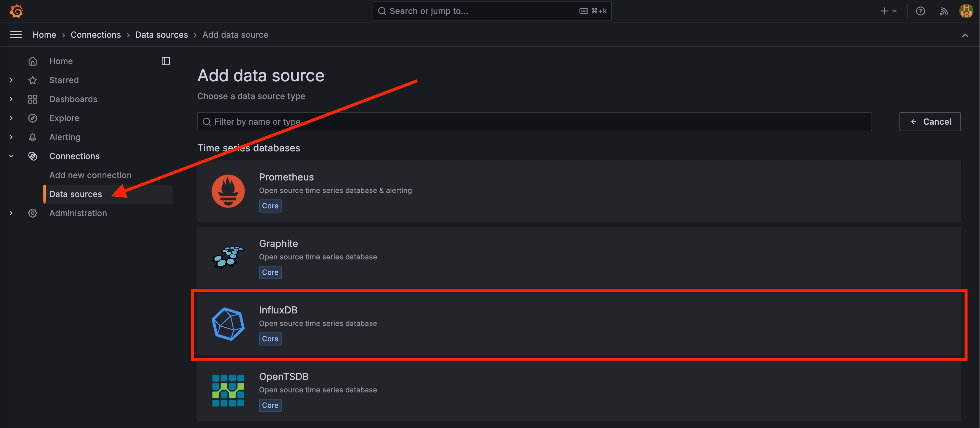Click the search magnifier icon in filter
This screenshot has width=980, height=428.
[207, 122]
